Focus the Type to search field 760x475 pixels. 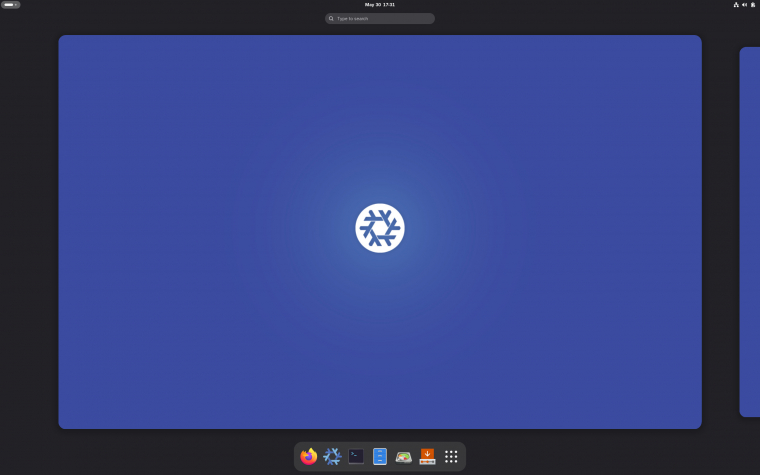[x=380, y=18]
